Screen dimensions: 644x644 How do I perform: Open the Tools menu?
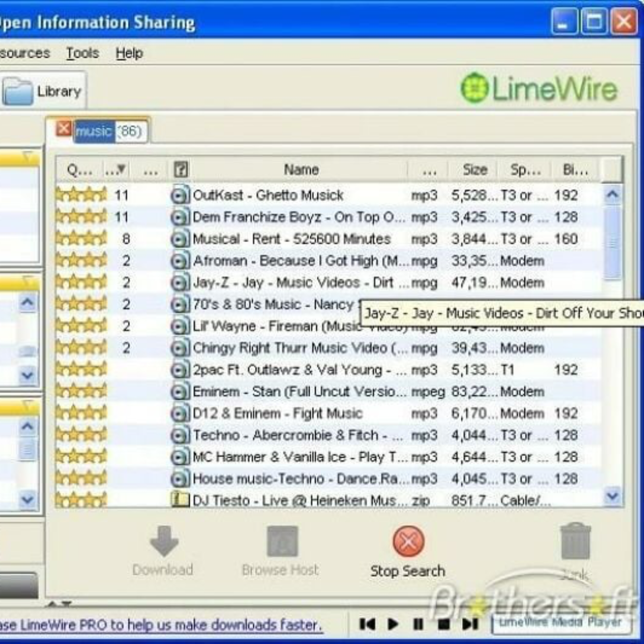83,53
